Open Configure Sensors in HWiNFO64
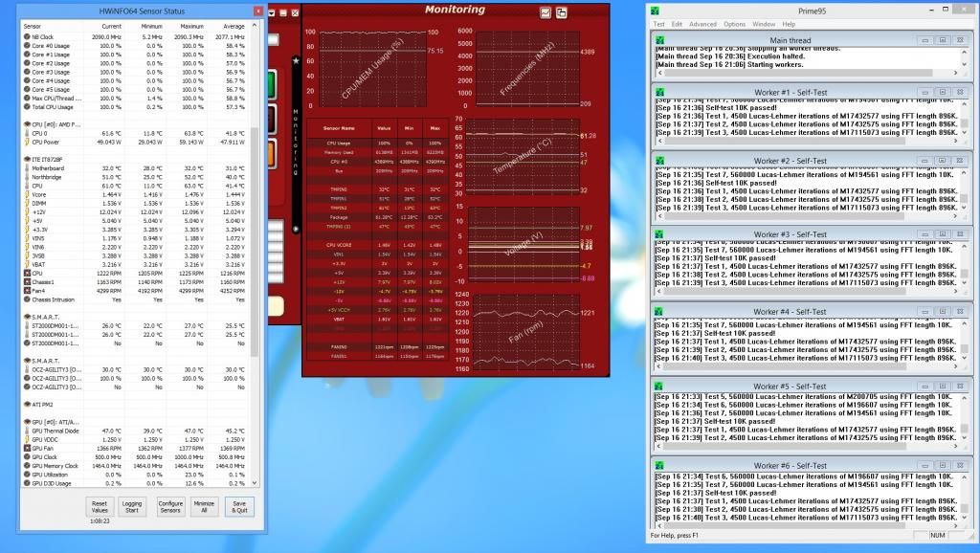The width and height of the screenshot is (980, 553). 170,506
